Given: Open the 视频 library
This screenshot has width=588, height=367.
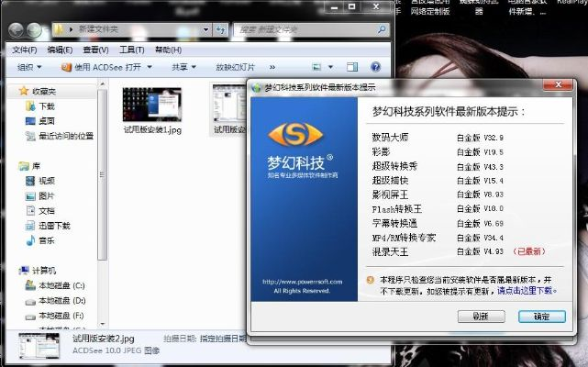Looking at the screenshot, I should coord(47,181).
